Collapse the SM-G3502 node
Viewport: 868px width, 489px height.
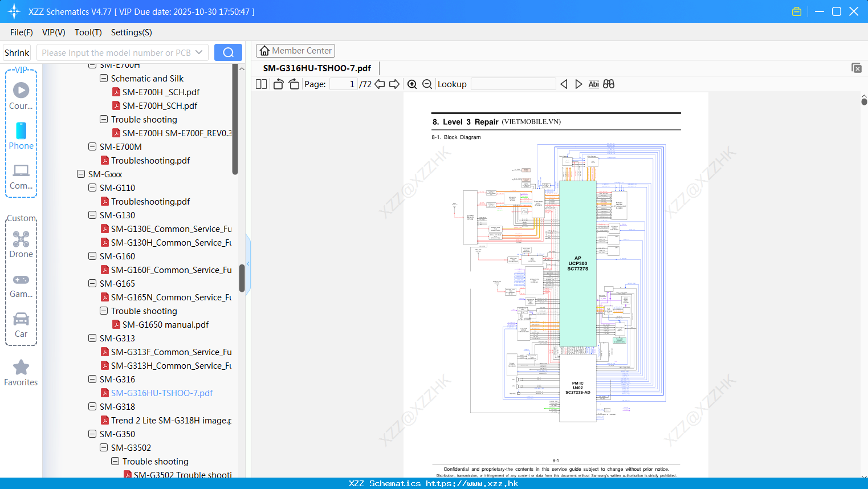point(104,447)
